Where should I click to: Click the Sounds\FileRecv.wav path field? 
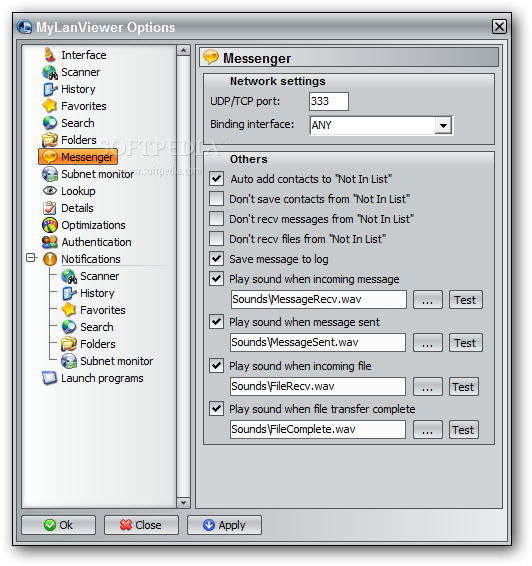[318, 386]
